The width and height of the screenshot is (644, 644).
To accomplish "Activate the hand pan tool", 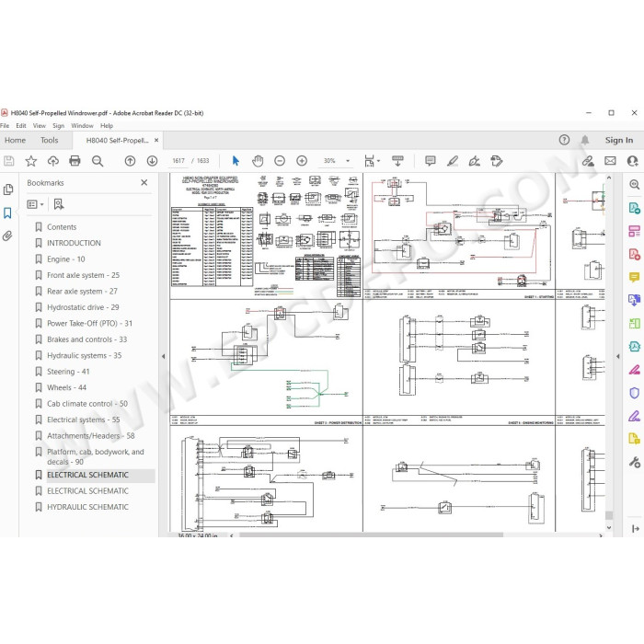I will 258,161.
